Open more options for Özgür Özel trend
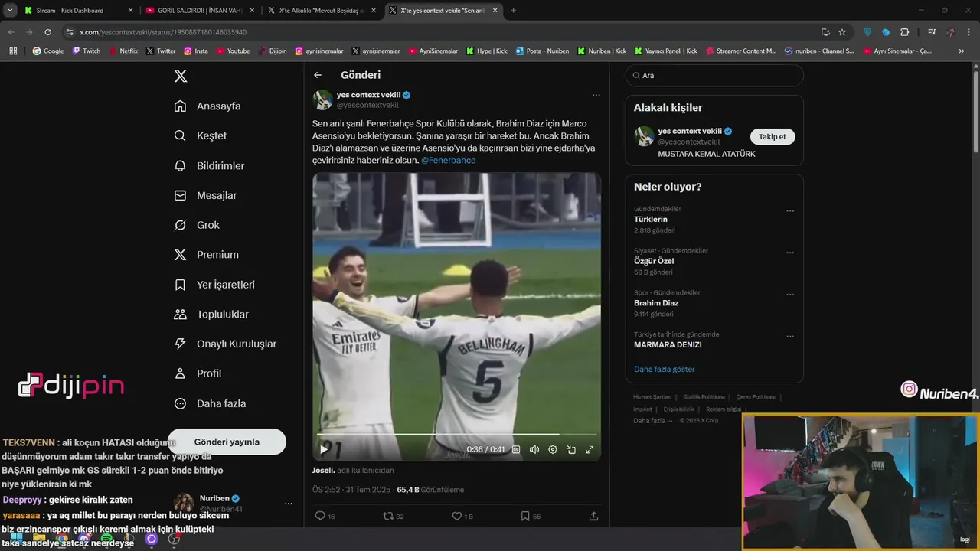980x551 pixels. [x=790, y=253]
